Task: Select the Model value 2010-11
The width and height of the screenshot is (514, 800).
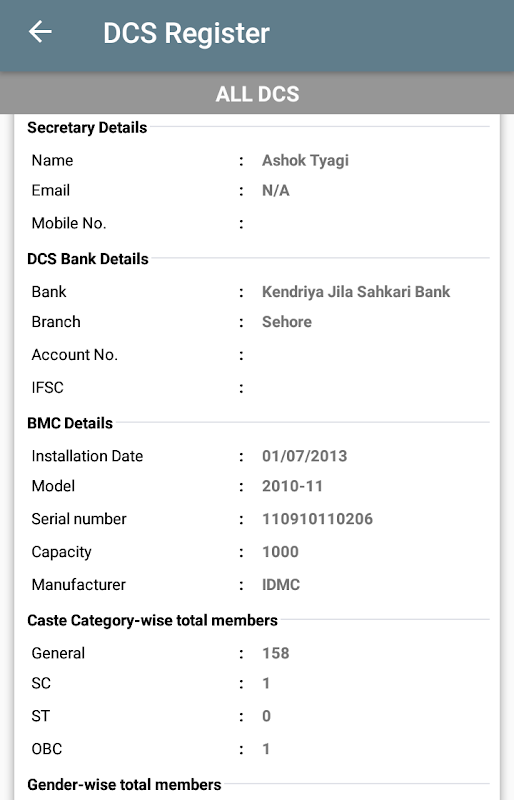Action: [x=292, y=486]
